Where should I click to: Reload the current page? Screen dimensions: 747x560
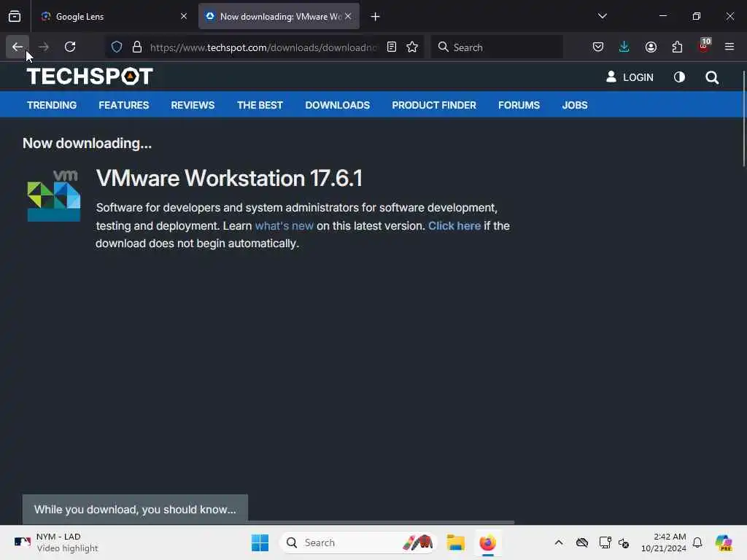(70, 47)
